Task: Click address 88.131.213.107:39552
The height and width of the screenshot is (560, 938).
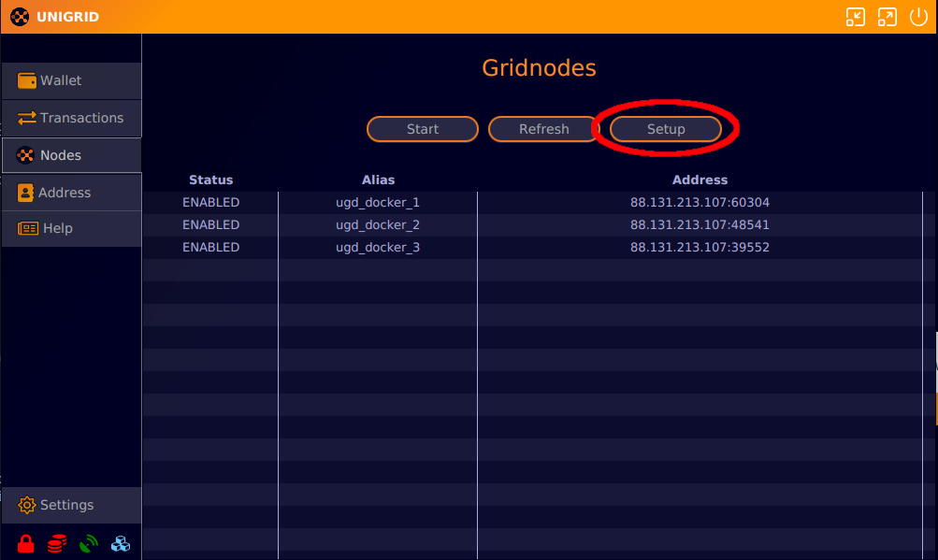Action: (x=700, y=248)
